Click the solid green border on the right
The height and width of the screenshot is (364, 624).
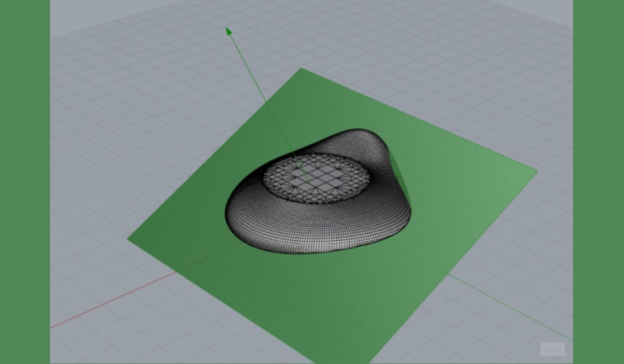tap(598, 182)
